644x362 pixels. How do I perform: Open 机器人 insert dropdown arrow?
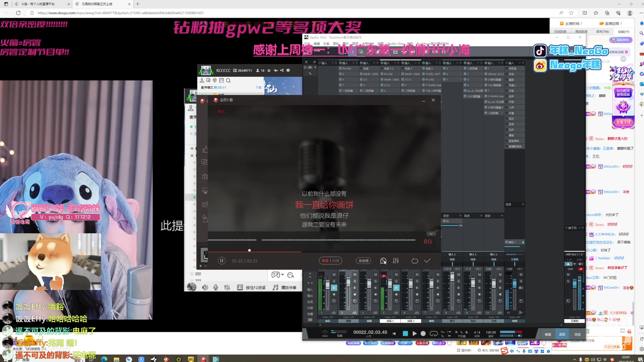click(x=523, y=85)
